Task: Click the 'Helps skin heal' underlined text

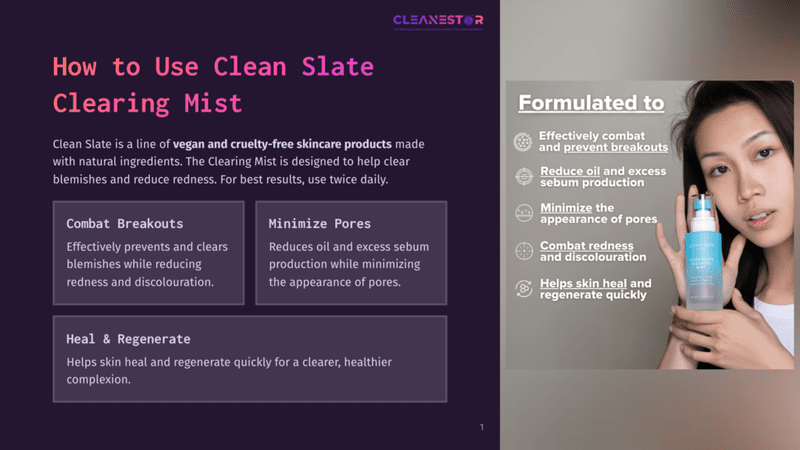Action: (x=583, y=284)
